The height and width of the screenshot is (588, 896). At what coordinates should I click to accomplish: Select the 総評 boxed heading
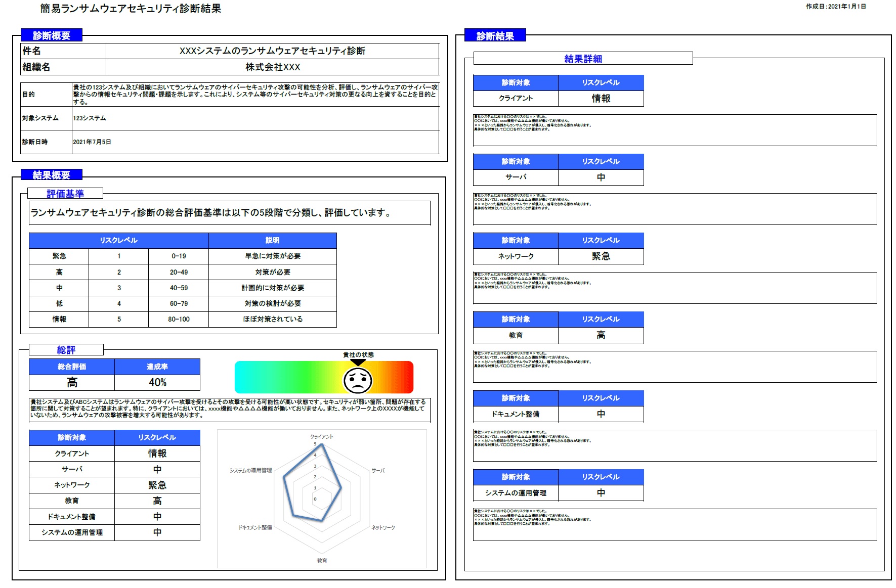click(x=66, y=349)
